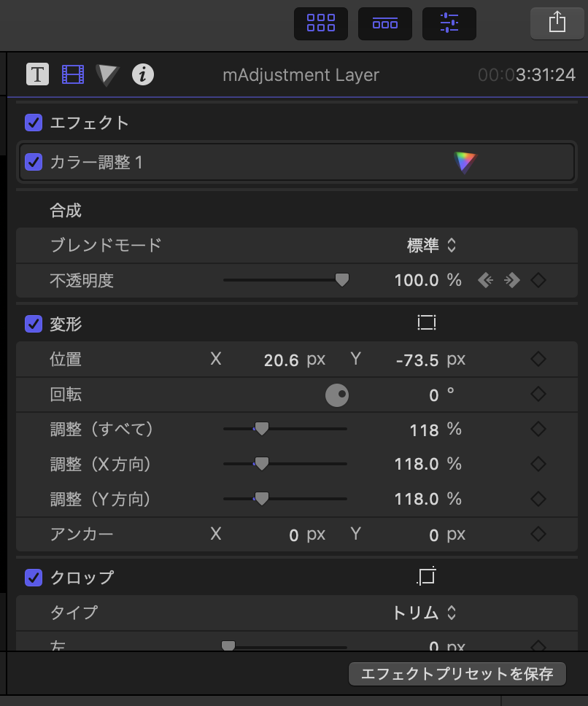Click the color prism icon for カラー調整 1
Image resolution: width=588 pixels, height=706 pixels.
pos(464,162)
